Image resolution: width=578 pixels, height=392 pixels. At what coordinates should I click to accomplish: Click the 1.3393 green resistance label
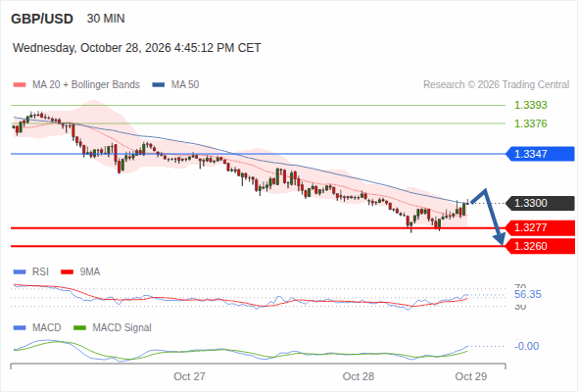[530, 105]
